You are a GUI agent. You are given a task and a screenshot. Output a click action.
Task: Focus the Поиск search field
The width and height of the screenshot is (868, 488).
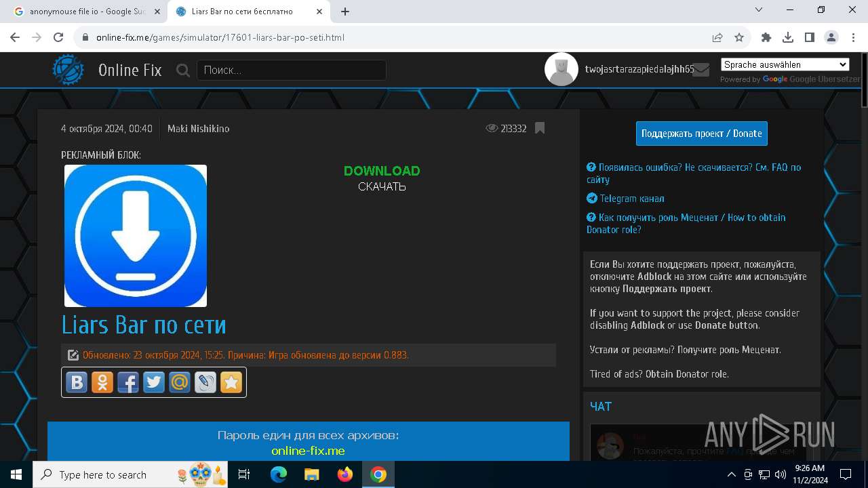pos(292,70)
